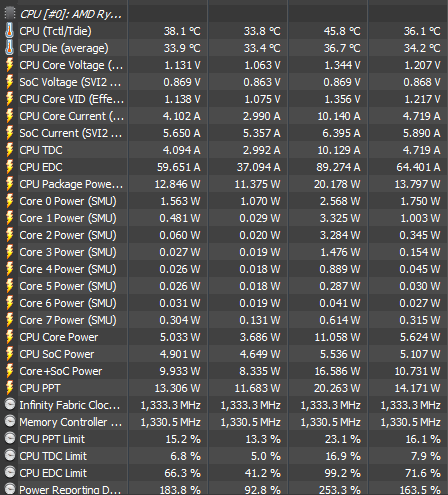Select the SoC Voltage (SVI2) sensor row
The image size is (448, 495).
[224, 82]
